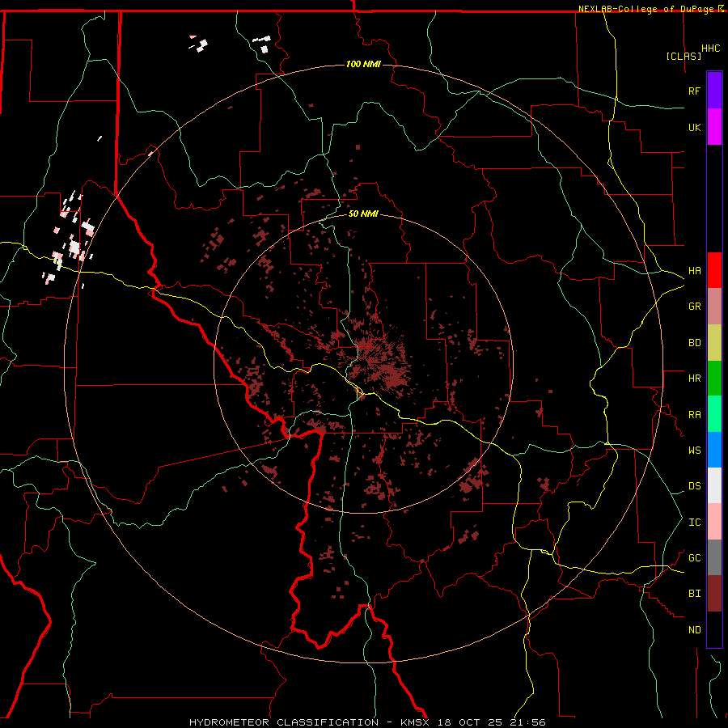Screen dimensions: 728x728
Task: Click the GC gray legend swatch
Action: pyautogui.click(x=714, y=557)
